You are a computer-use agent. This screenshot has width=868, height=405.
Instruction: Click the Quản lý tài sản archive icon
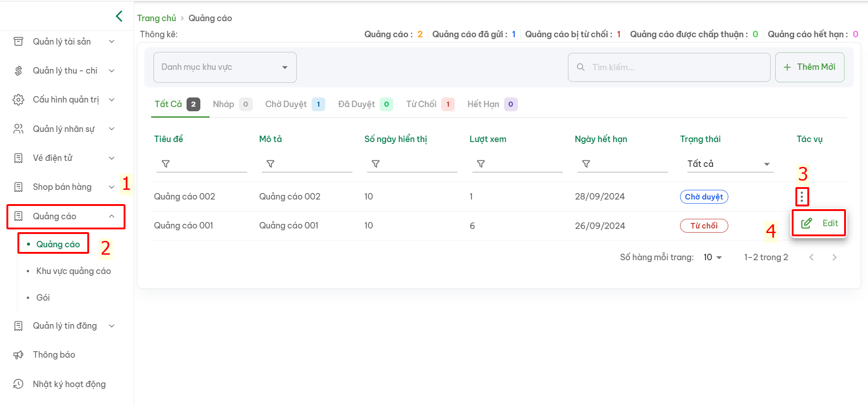18,41
